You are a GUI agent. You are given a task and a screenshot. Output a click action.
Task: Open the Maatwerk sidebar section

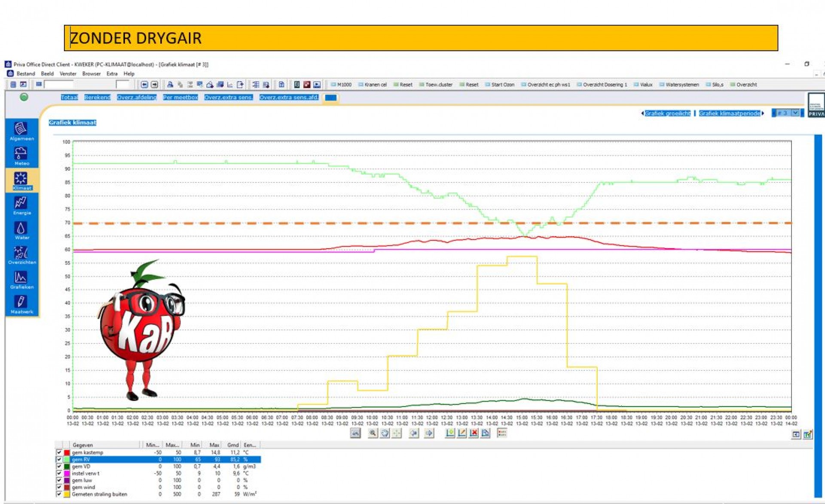pos(21,304)
